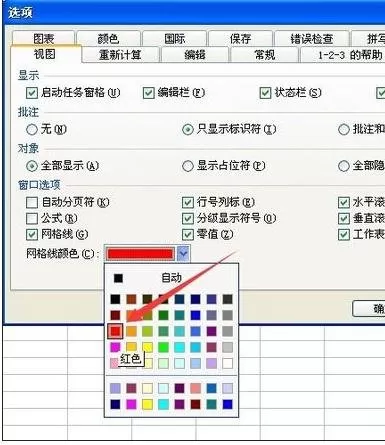Viewport: 385px width, 445px height.
Task: Pick the brown swatch in the first palette row
Action: tap(131, 299)
